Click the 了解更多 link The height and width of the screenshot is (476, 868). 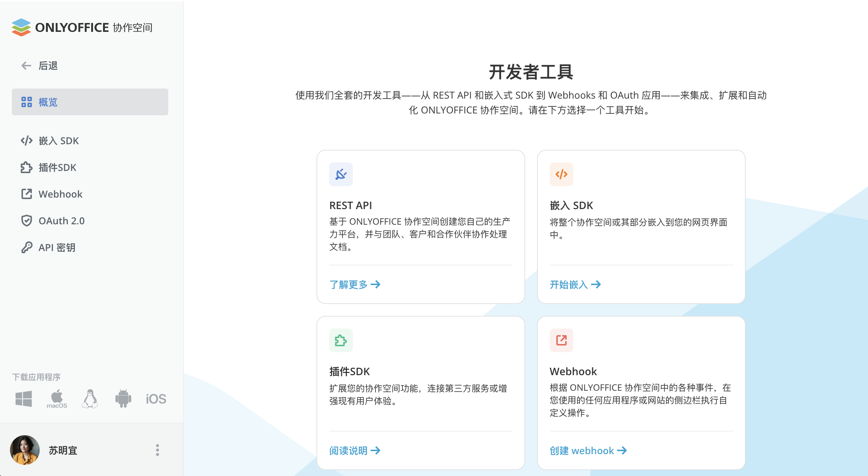(x=348, y=284)
